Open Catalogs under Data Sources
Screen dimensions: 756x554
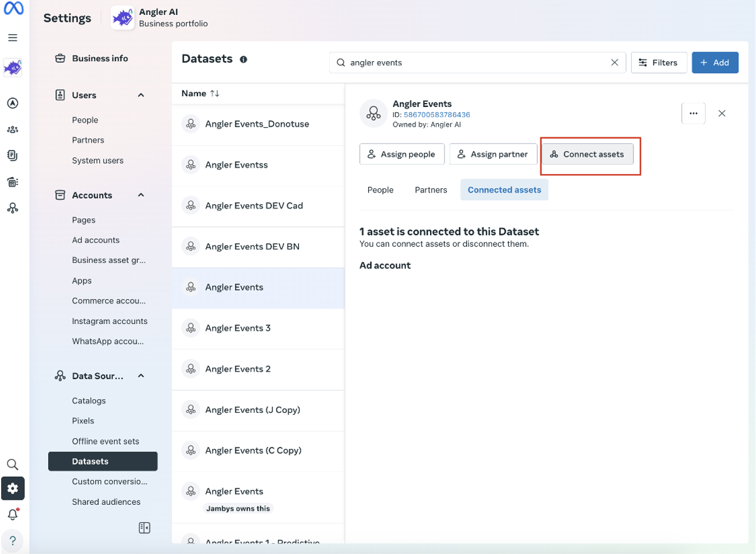(89, 401)
